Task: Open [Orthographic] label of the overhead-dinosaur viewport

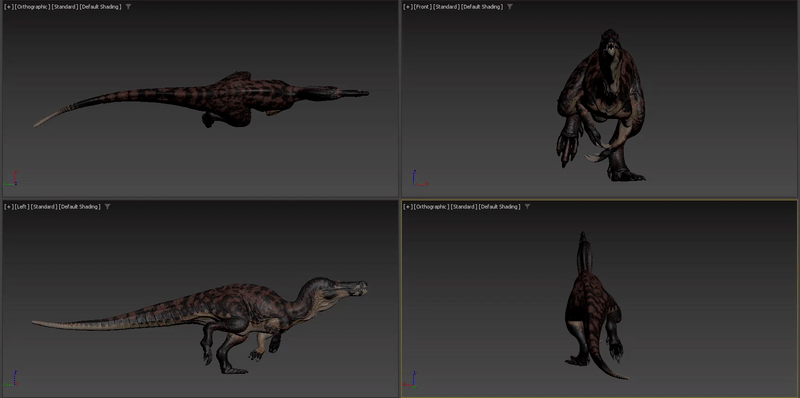Action: [32, 7]
